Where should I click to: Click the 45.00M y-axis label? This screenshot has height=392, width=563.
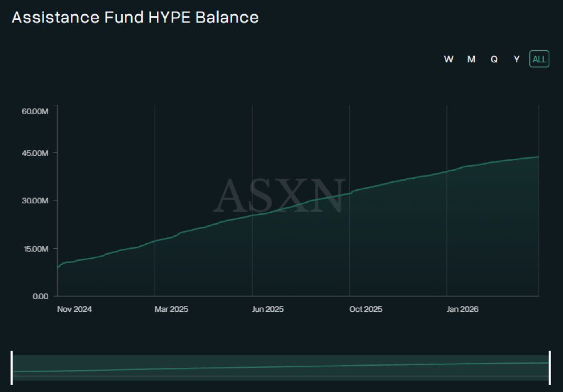pos(35,153)
